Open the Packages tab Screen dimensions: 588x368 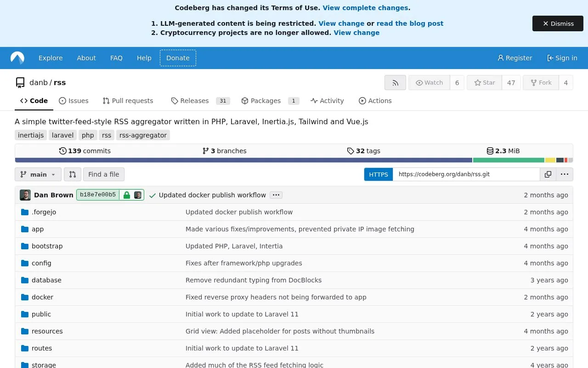pos(270,101)
